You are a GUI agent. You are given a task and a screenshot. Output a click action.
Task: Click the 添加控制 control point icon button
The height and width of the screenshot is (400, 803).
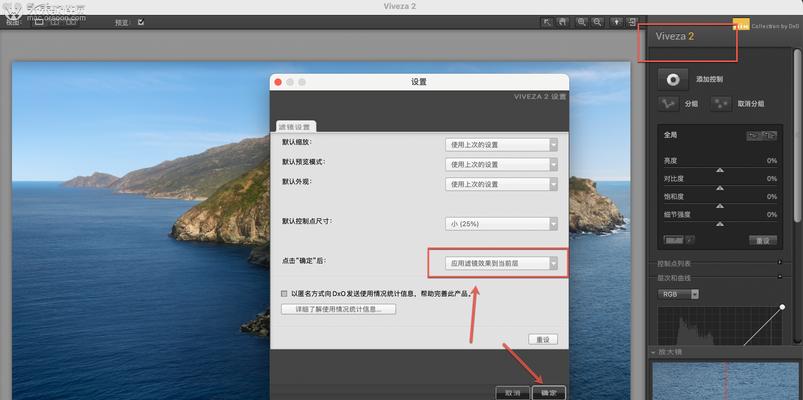(x=672, y=79)
